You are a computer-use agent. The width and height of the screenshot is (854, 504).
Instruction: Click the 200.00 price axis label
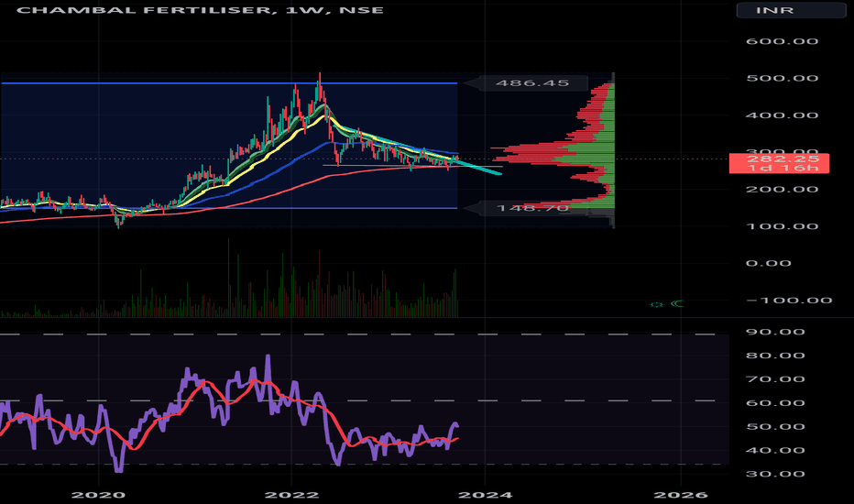point(782,190)
